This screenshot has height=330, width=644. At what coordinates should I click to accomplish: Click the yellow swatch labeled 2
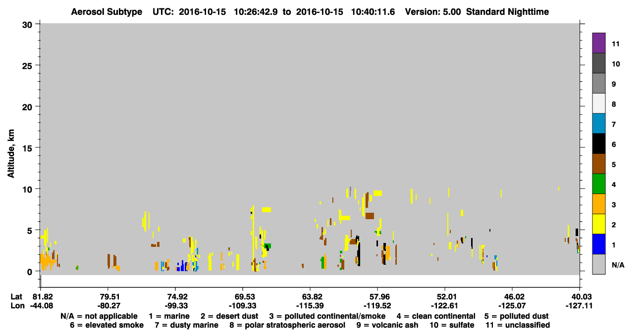coord(599,224)
